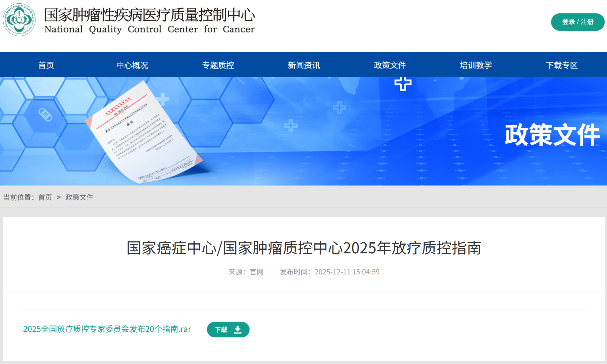
Task: Click the bright white cross icon atop banner
Action: [x=403, y=84]
